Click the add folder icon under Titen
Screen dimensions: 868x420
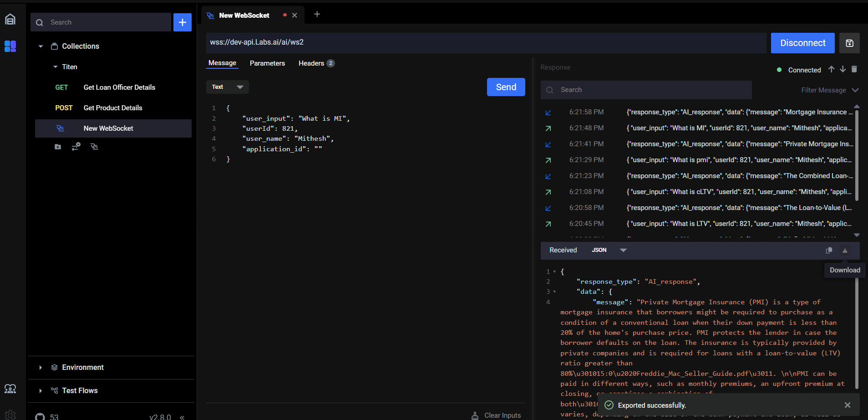tap(58, 147)
